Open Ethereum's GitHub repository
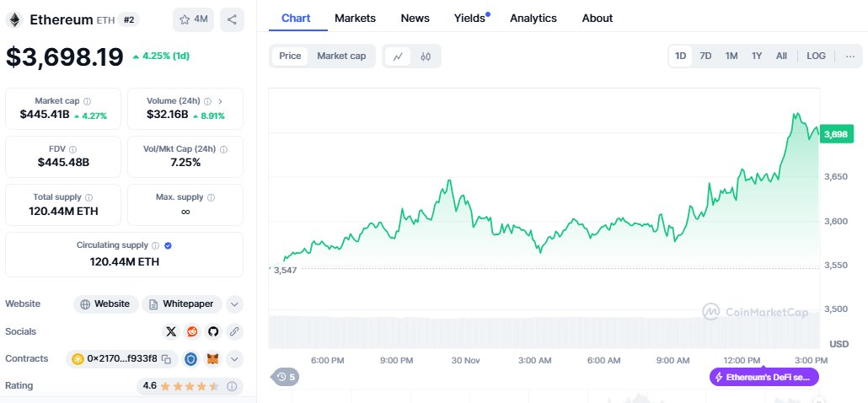 213,331
